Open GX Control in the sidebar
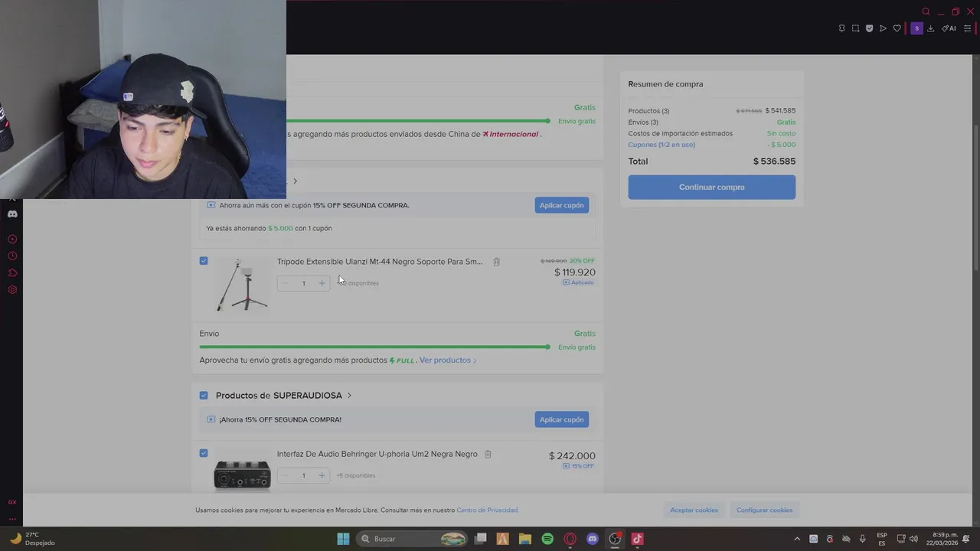This screenshot has height=551, width=980. point(12,502)
